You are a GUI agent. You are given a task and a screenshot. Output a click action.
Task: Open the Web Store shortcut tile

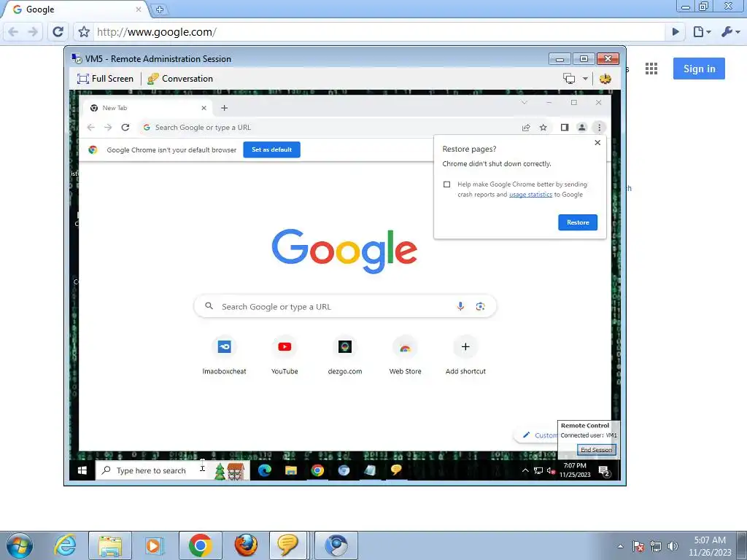pos(405,355)
